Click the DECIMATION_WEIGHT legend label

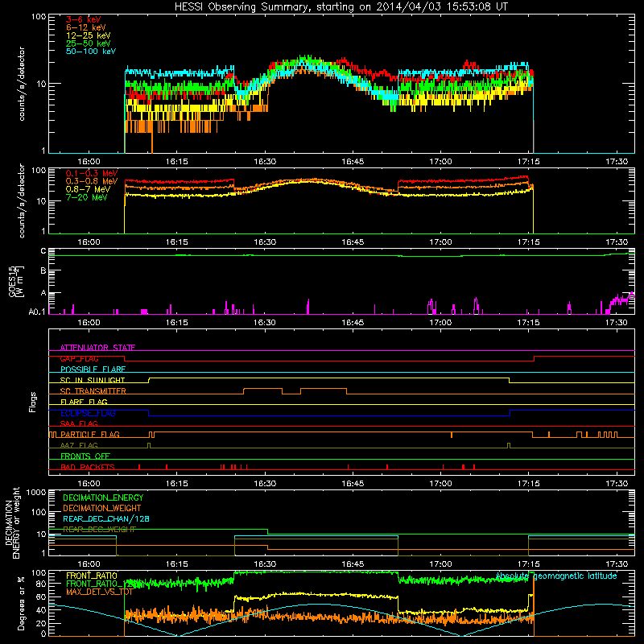[102, 508]
